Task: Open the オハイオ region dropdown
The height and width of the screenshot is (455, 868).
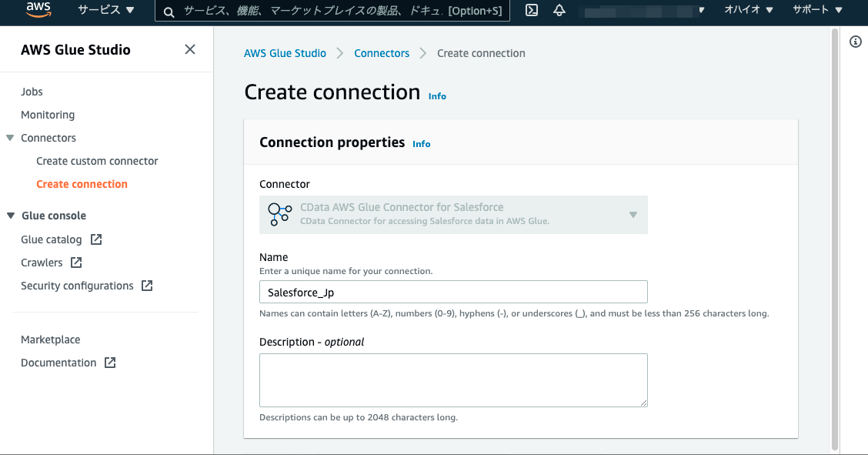Action: tap(748, 10)
